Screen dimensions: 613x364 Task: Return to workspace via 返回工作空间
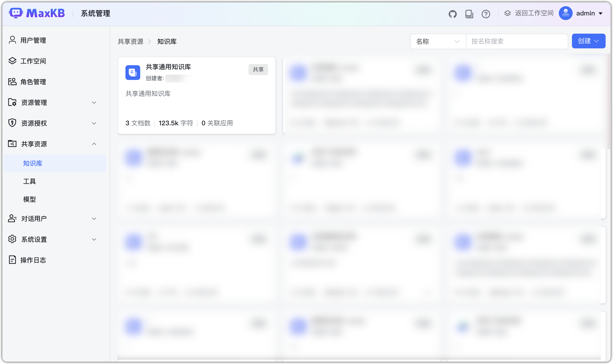529,13
